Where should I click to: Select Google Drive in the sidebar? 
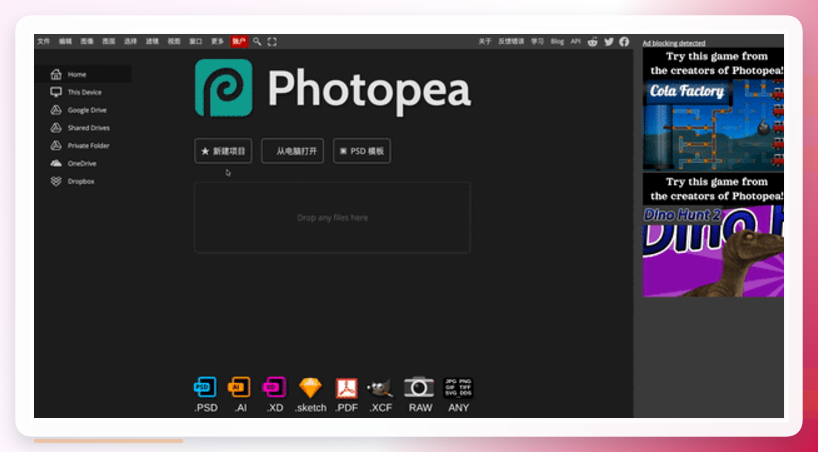83,110
